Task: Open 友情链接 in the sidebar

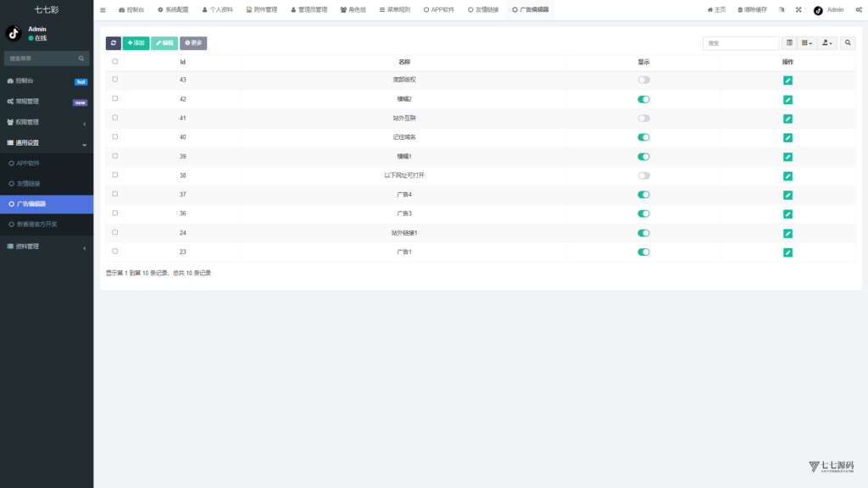Action: 29,183
